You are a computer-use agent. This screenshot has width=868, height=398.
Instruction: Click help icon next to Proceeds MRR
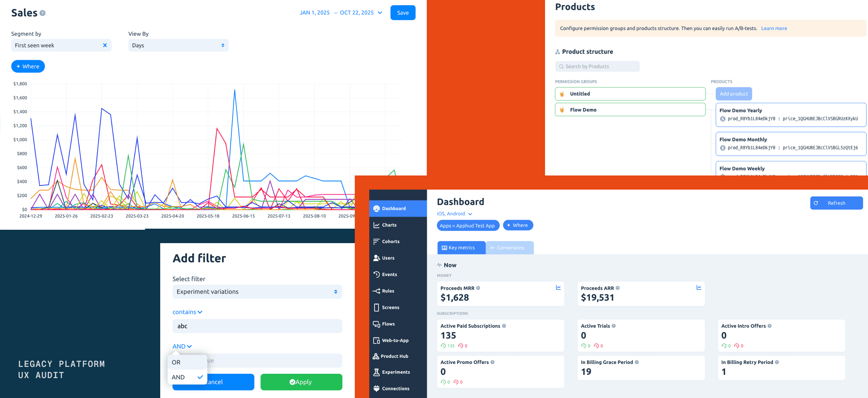[478, 288]
